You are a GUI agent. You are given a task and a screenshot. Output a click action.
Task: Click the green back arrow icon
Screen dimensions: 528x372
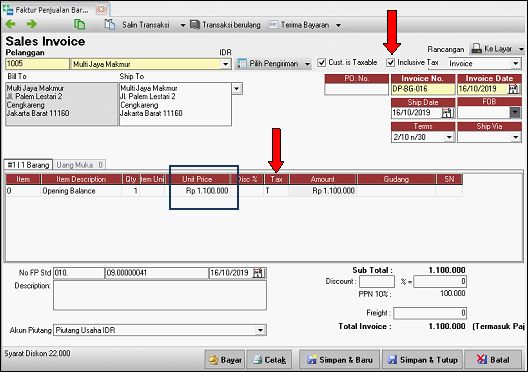(10, 24)
